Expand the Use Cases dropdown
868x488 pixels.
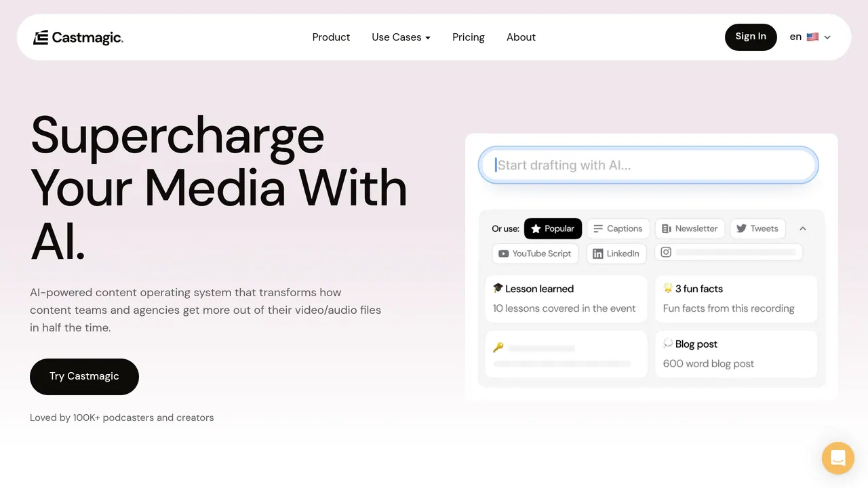point(401,37)
